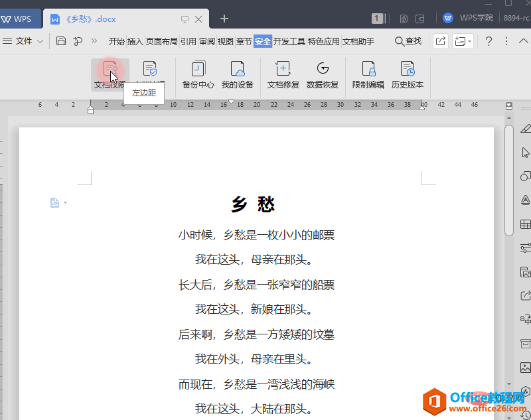531x420 pixels.
Task: Launch Document Repair (文档修复)
Action: coord(283,75)
